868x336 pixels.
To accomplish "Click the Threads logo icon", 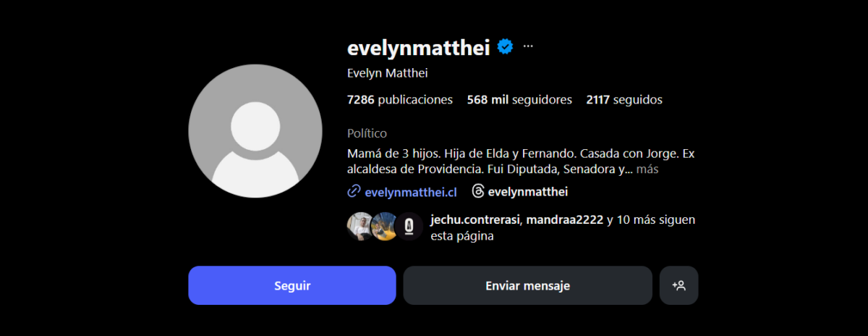I will click(478, 191).
